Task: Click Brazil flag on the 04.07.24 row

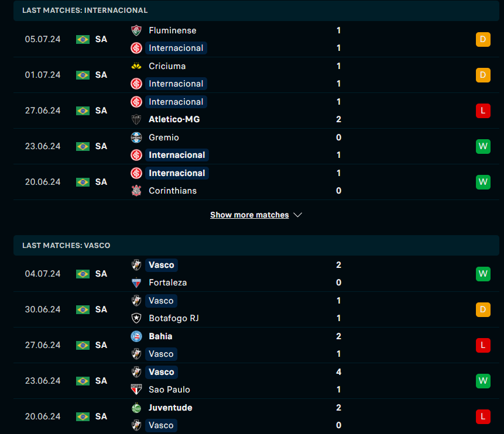Action: (x=83, y=274)
